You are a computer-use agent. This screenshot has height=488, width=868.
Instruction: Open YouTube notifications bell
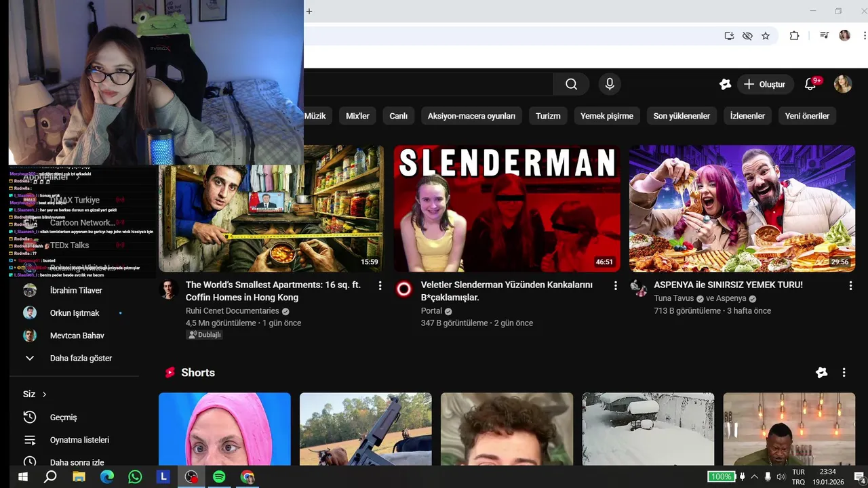tap(810, 84)
